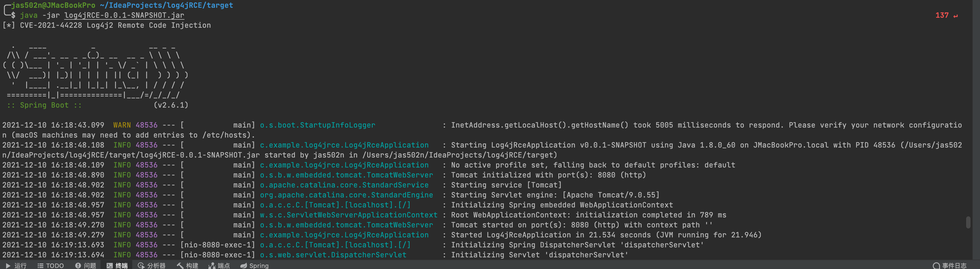Click the terminal vertical scrollbar thumb

coord(968,222)
